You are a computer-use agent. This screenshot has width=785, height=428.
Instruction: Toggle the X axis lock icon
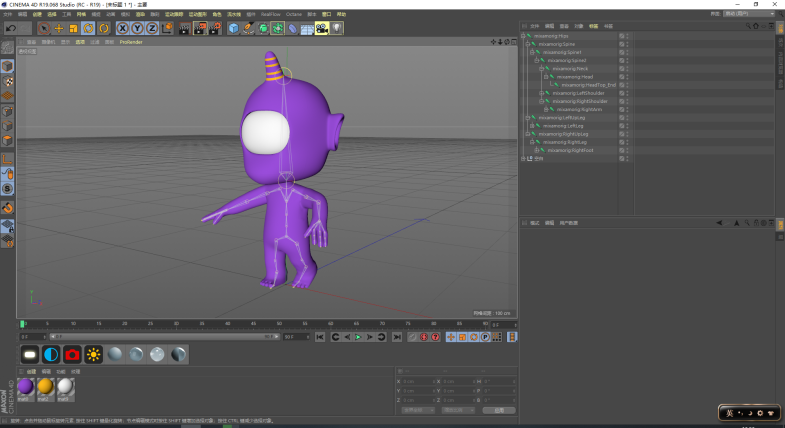[x=123, y=28]
